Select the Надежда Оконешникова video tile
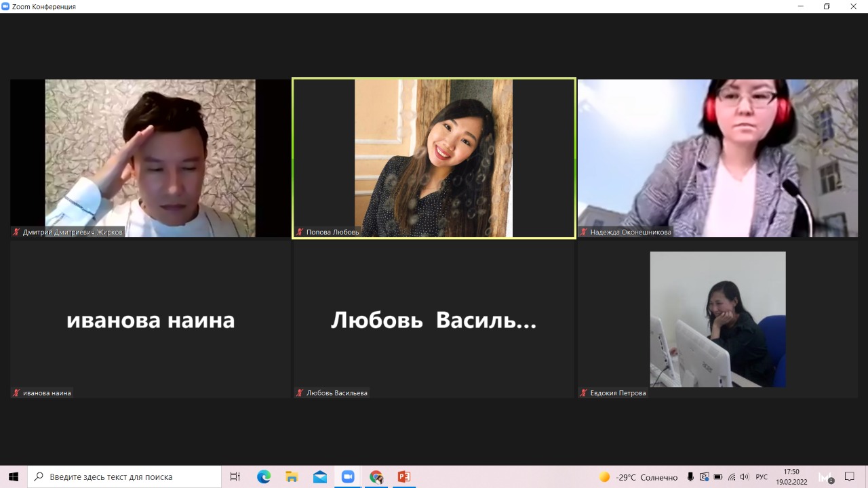 [x=717, y=158]
